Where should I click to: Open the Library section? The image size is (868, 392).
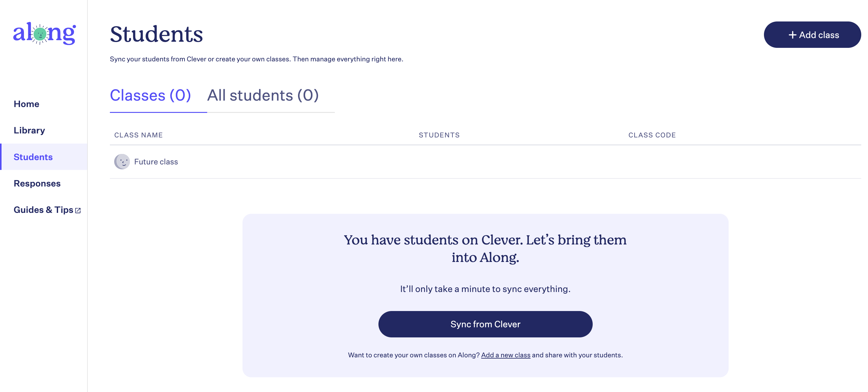(x=29, y=130)
